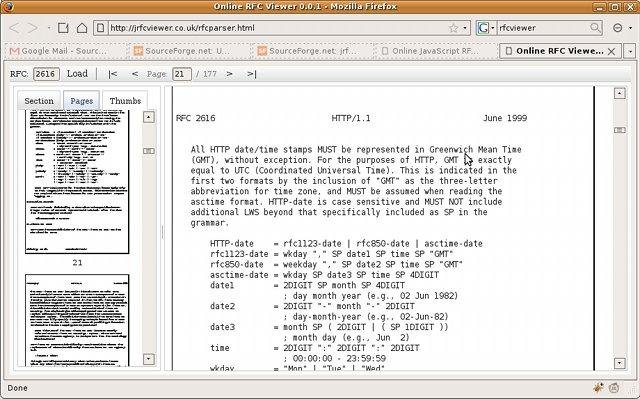Jump to the first page with |<
Viewport: 640px width, 399px height.
coord(113,74)
